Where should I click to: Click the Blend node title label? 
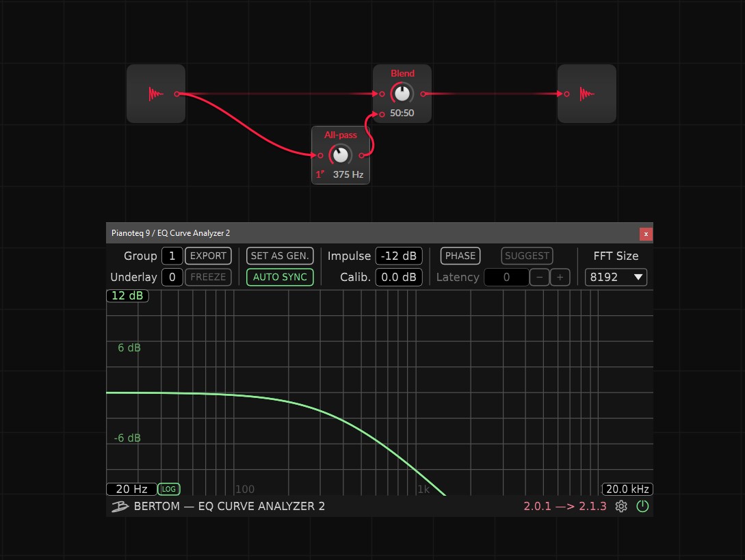402,74
